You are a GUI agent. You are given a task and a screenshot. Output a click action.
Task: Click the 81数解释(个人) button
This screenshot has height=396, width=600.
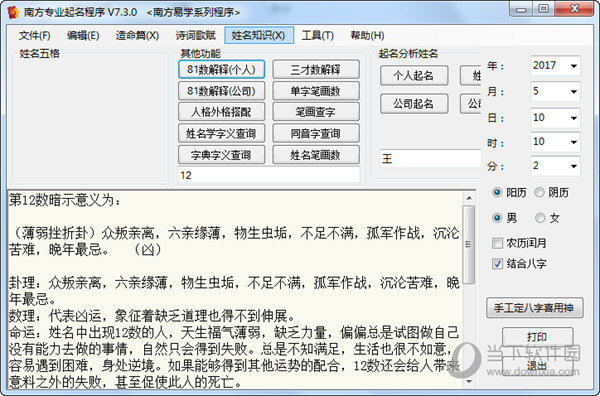point(222,70)
